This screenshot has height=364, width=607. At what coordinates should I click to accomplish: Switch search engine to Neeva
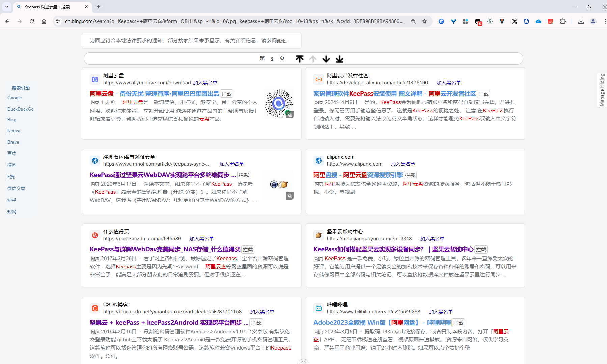click(x=14, y=131)
